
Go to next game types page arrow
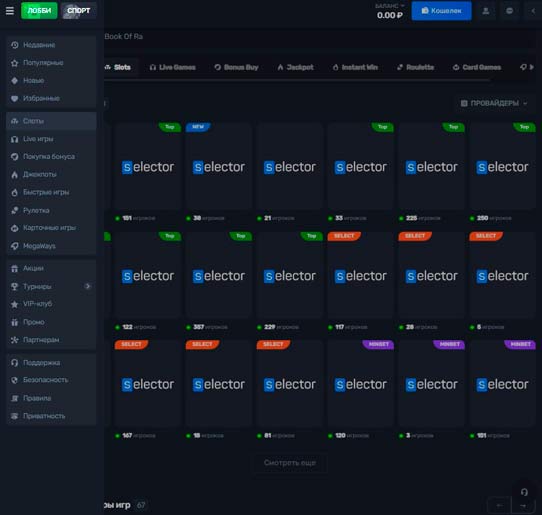(x=523, y=505)
